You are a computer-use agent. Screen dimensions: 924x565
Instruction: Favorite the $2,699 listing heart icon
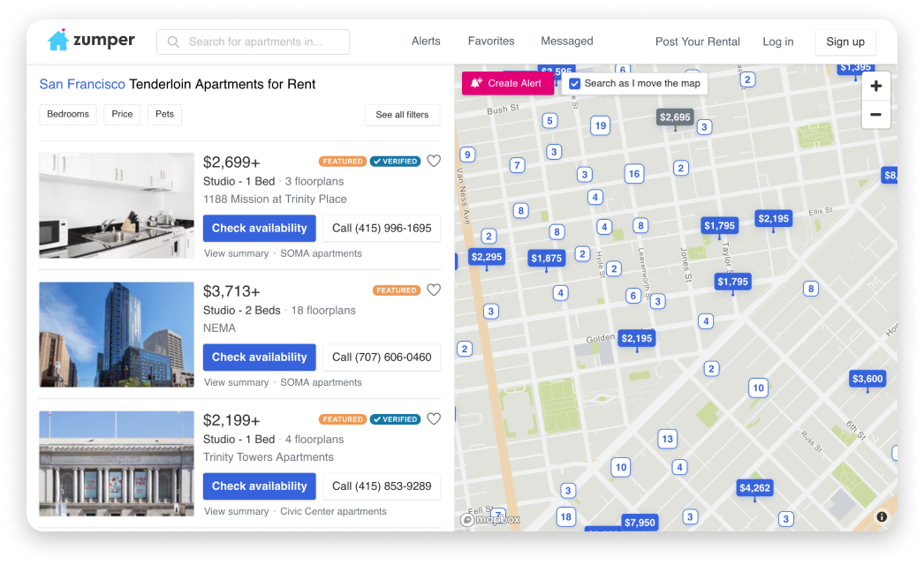click(433, 161)
